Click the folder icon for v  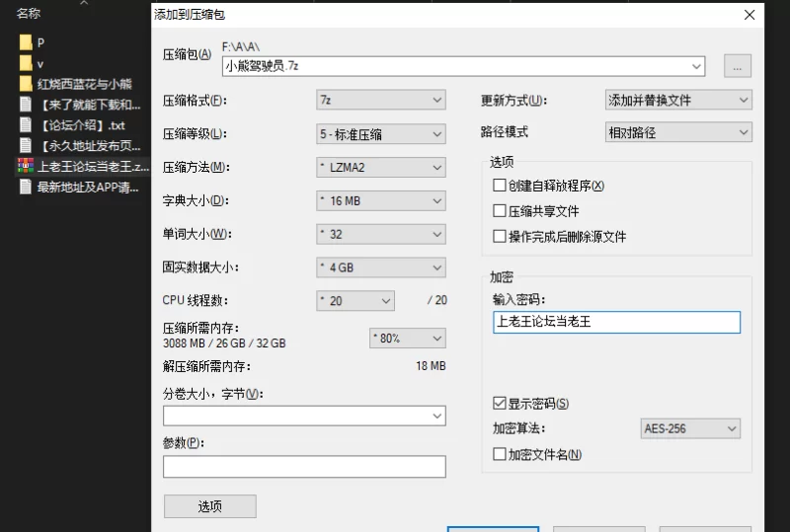(x=26, y=63)
